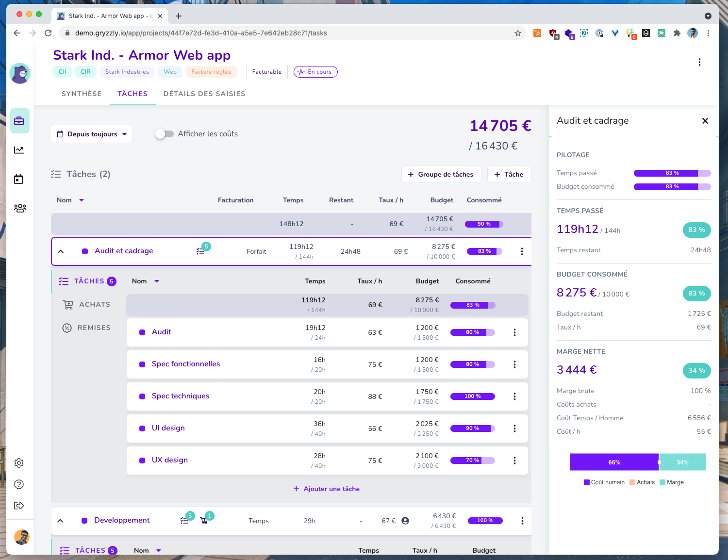Open Chrome menu three dots

[708, 33]
